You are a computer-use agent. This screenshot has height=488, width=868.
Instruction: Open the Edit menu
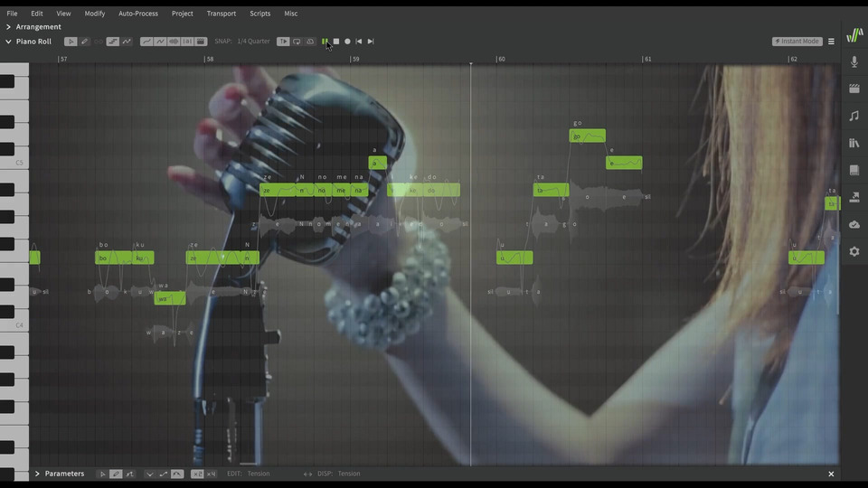tap(36, 14)
